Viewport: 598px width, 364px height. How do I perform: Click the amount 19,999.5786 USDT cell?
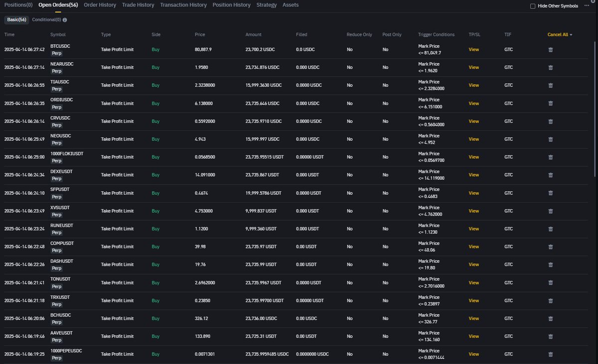tap(264, 193)
